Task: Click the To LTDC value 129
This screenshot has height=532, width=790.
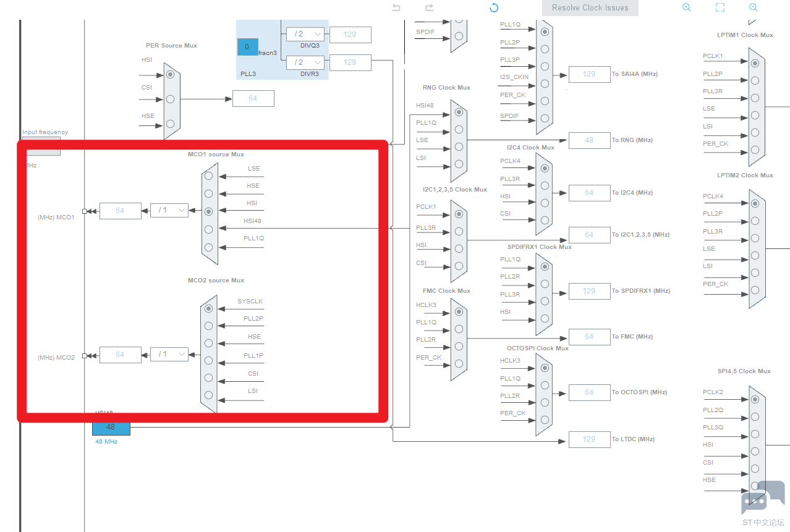Action: 589,439
